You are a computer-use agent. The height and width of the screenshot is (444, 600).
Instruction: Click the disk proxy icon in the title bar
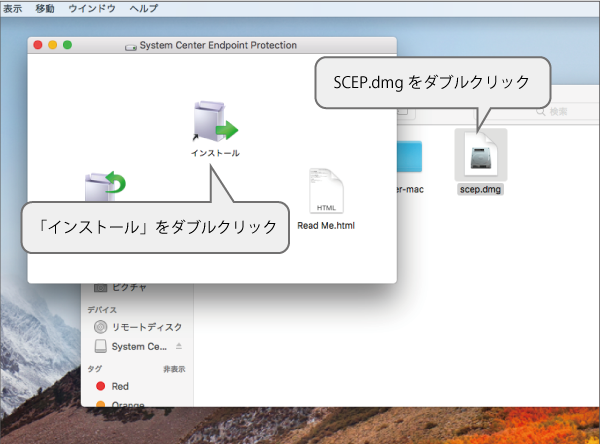[x=131, y=47]
